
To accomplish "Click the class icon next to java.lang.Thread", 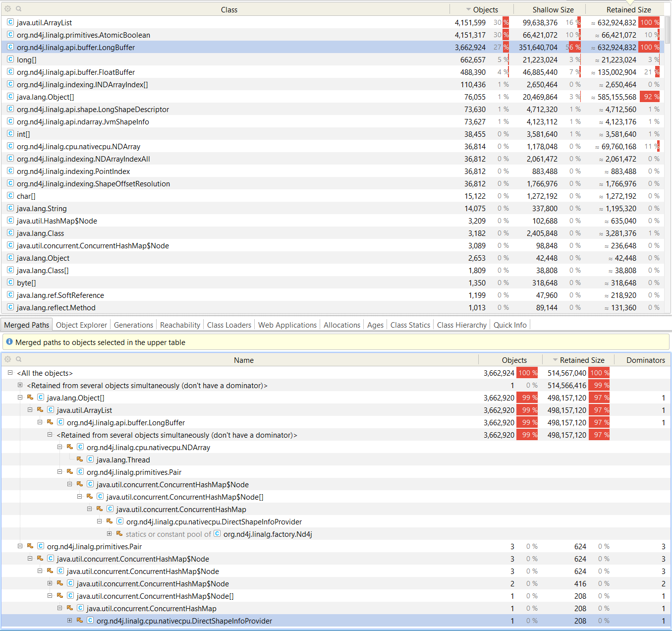I will click(x=90, y=459).
